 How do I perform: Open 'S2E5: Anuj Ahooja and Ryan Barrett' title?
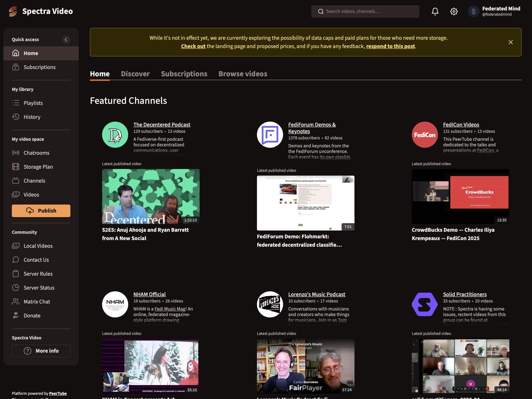146,234
